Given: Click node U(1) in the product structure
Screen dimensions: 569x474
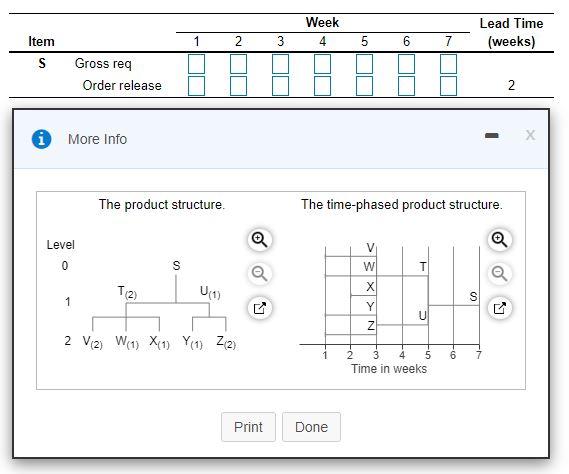Looking at the screenshot, I should [x=210, y=292].
